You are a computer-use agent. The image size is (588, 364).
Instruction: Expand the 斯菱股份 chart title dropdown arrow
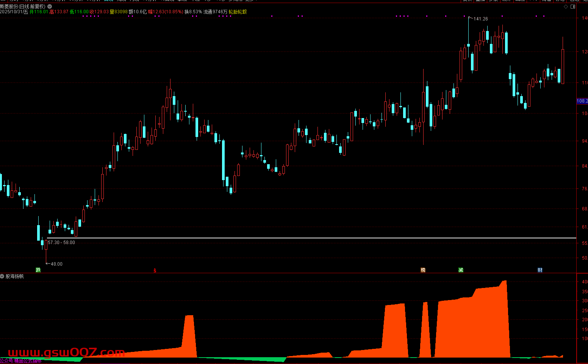[x=50, y=6]
